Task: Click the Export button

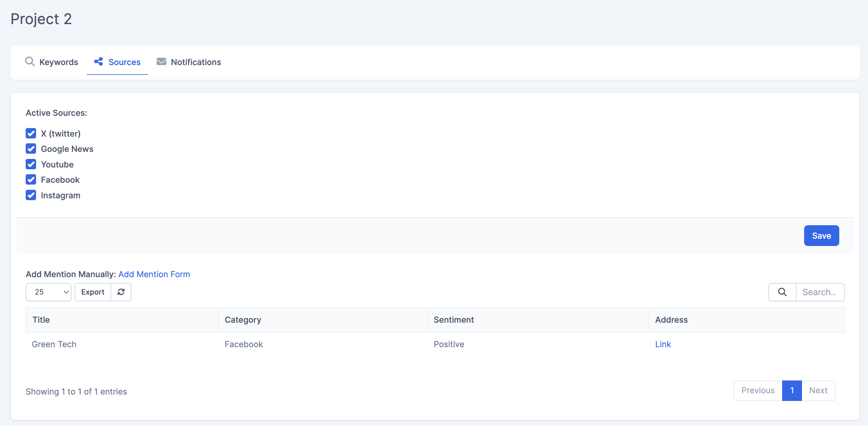Action: (93, 292)
